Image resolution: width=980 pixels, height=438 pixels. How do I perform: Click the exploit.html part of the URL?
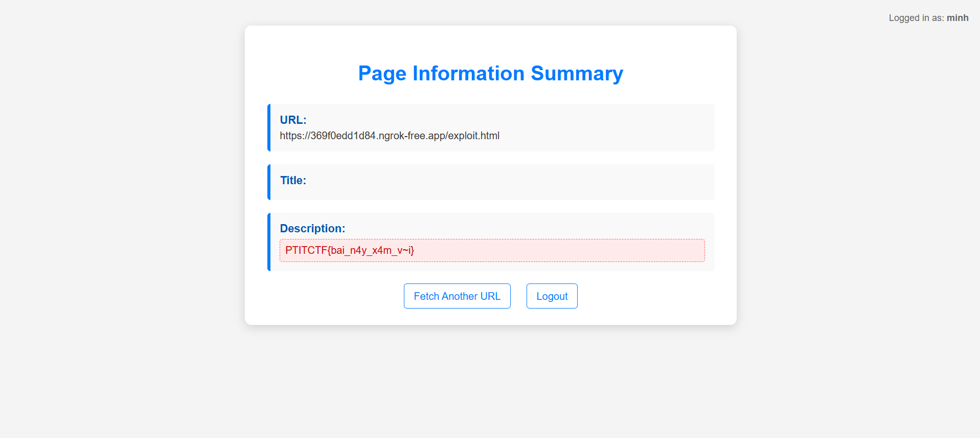[473, 136]
